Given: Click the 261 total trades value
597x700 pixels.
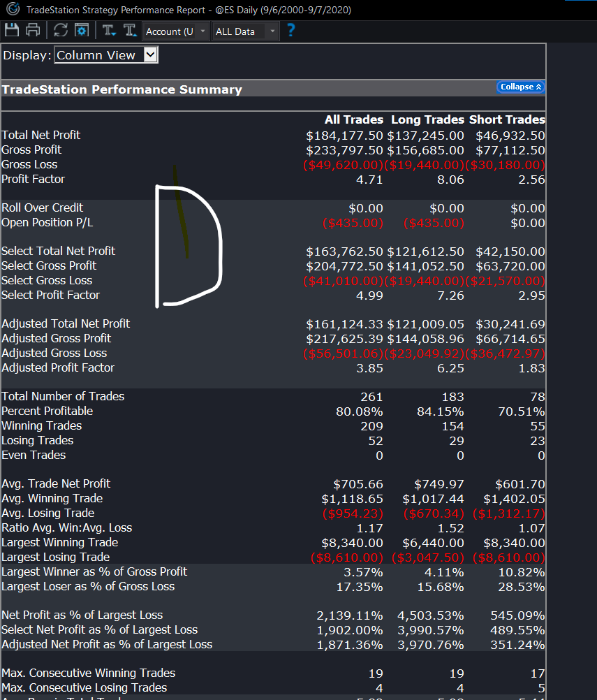Looking at the screenshot, I should click(x=371, y=397).
